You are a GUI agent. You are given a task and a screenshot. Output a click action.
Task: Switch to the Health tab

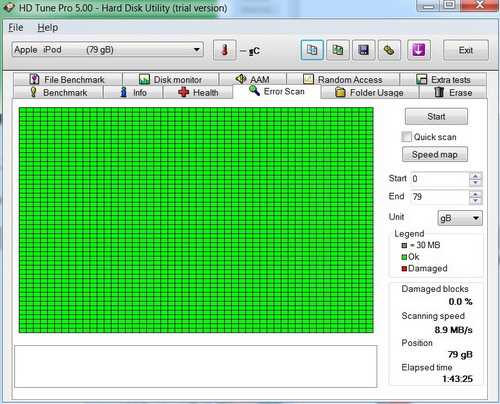tap(198, 92)
